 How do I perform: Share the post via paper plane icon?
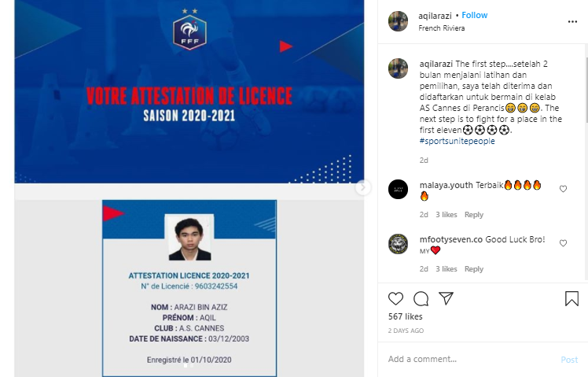coord(447,298)
